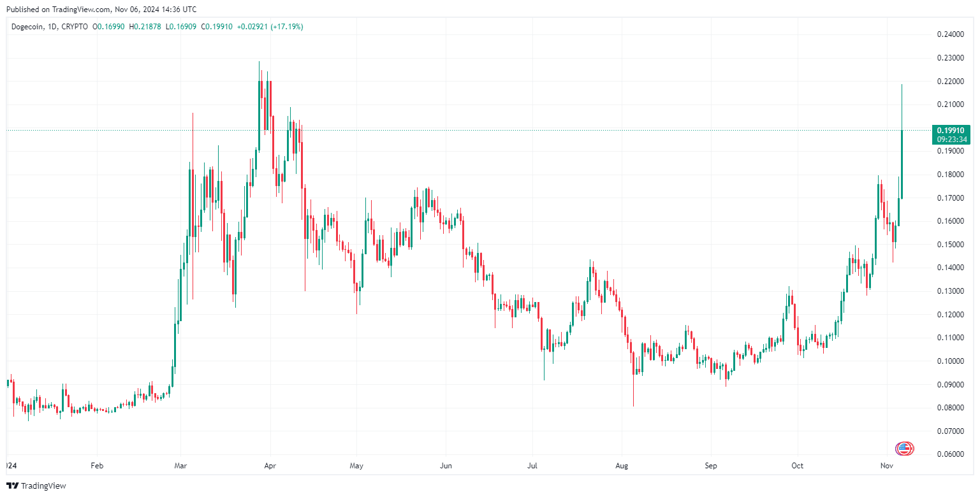Click the change value +0.02921 (+17.19%)
The width and height of the screenshot is (980, 497).
coord(270,27)
